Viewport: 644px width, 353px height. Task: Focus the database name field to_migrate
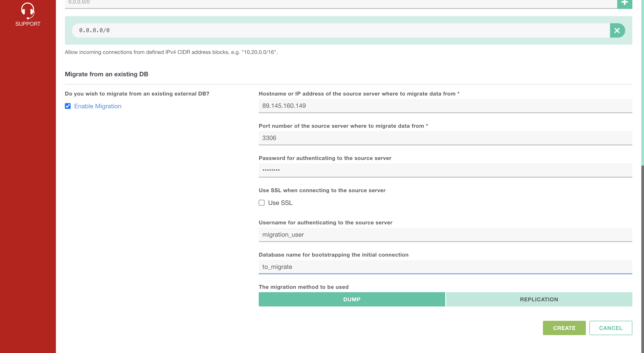click(x=445, y=267)
